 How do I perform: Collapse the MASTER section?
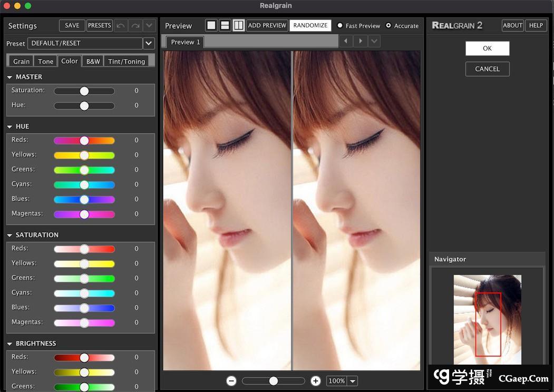[x=10, y=77]
